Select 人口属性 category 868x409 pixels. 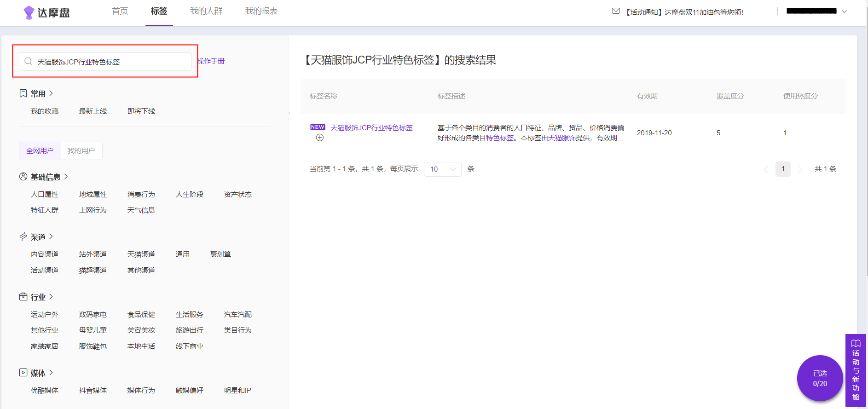[x=45, y=195]
